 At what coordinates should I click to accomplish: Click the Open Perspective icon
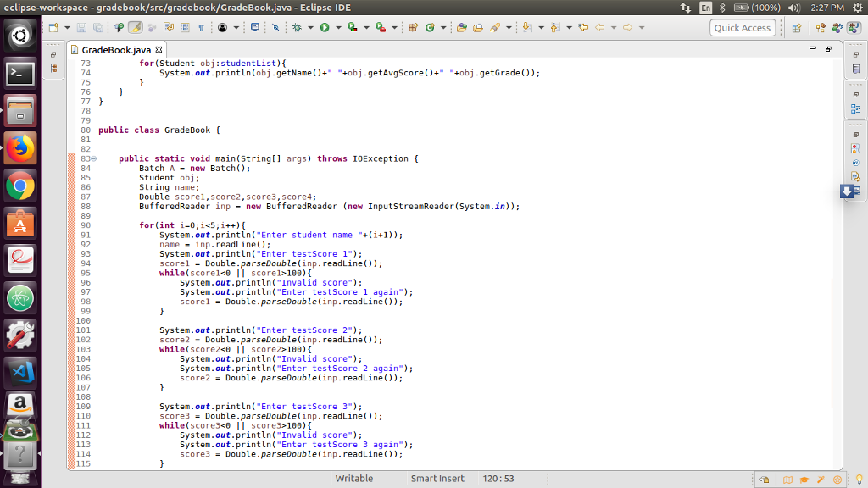click(x=797, y=28)
